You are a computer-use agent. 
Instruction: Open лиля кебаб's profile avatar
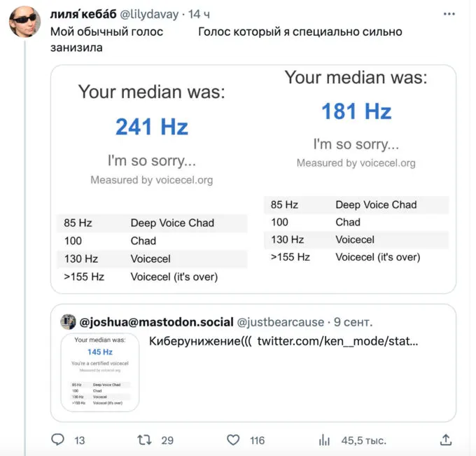click(24, 22)
